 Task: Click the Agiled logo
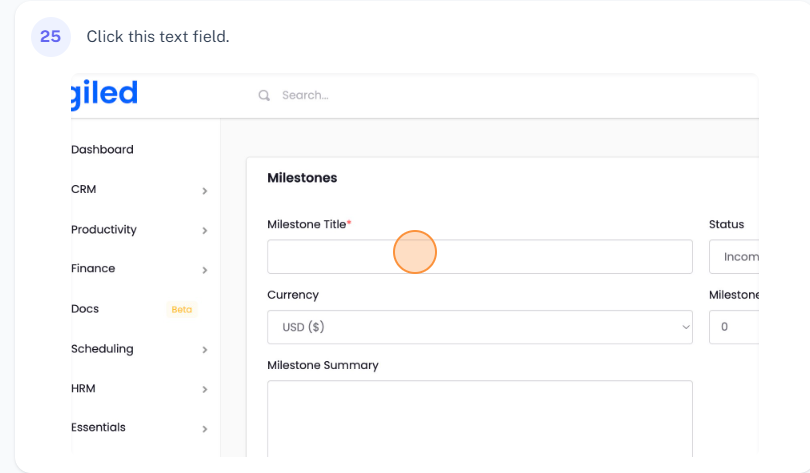pyautogui.click(x=105, y=94)
